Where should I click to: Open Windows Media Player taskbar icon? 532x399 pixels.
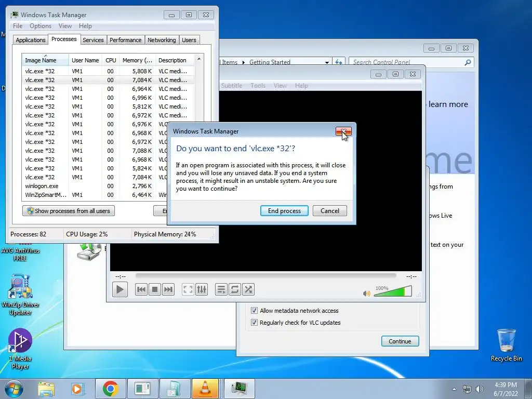77,389
